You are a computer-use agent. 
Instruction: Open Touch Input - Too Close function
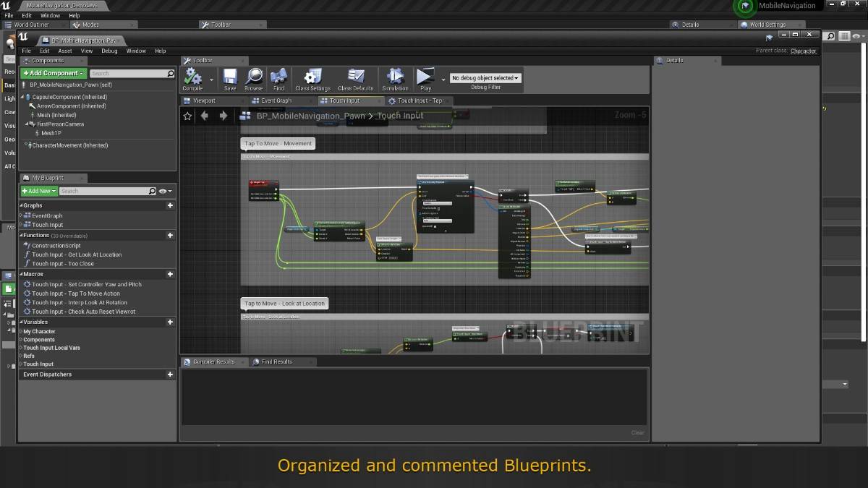[x=62, y=264]
